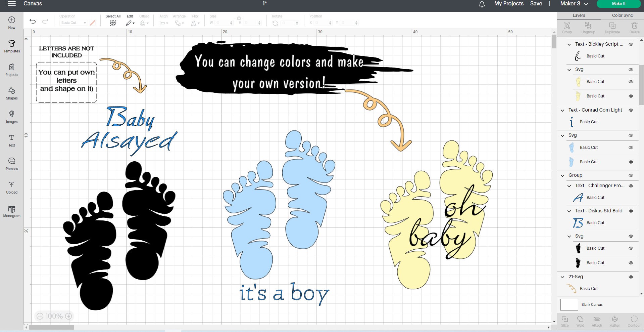Select the Text tool in sidebar
The height and width of the screenshot is (332, 644).
point(11,140)
